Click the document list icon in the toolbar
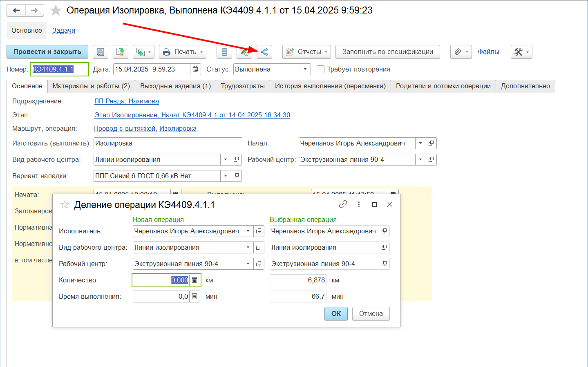The width and height of the screenshot is (588, 367). point(224,52)
